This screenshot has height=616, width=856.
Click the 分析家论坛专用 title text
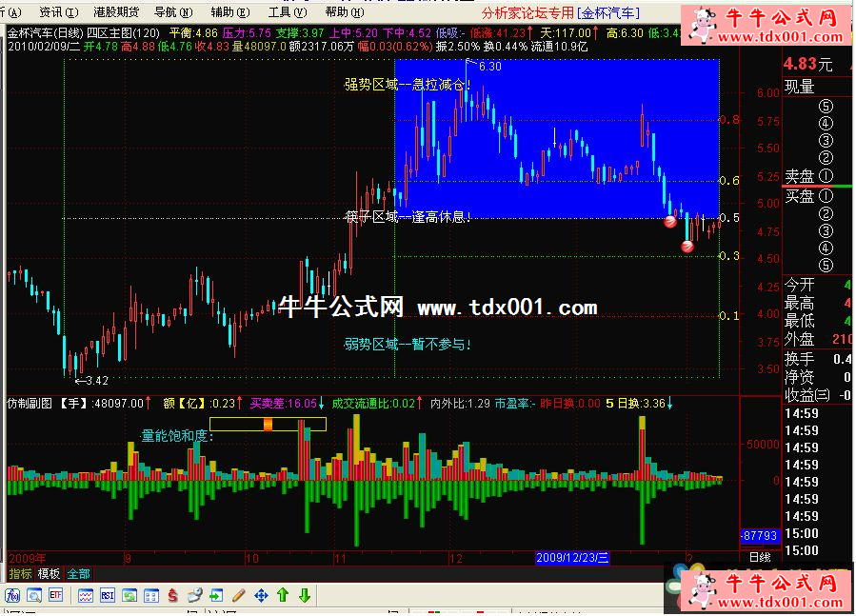coord(528,12)
